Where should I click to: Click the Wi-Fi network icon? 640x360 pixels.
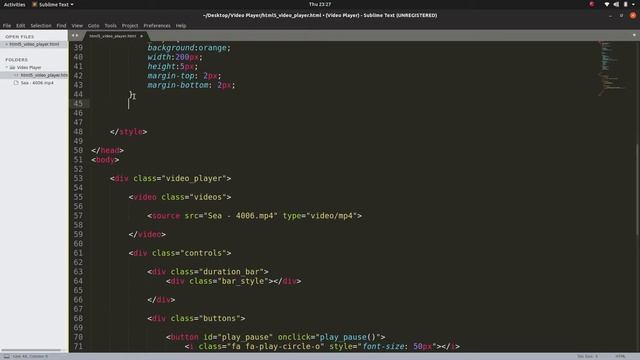(607, 4)
